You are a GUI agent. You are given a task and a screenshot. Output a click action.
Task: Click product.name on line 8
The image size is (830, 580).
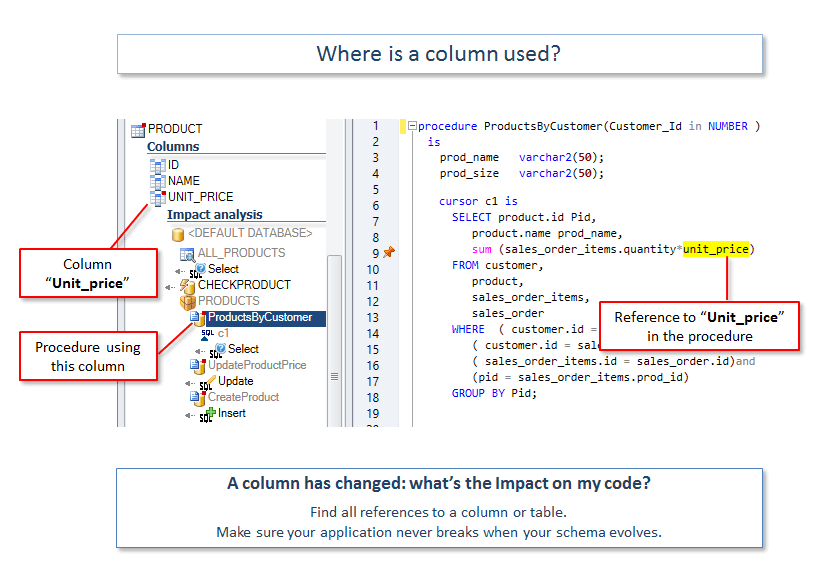511,233
